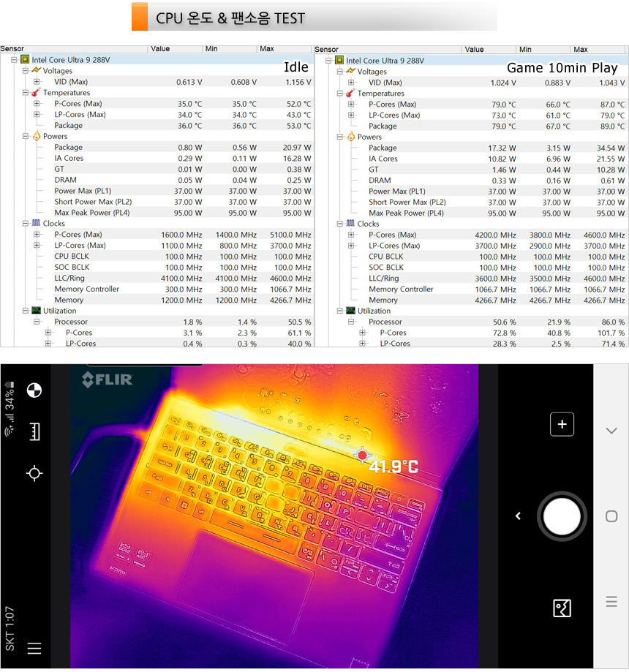Tap the Android home square button

pos(611,516)
